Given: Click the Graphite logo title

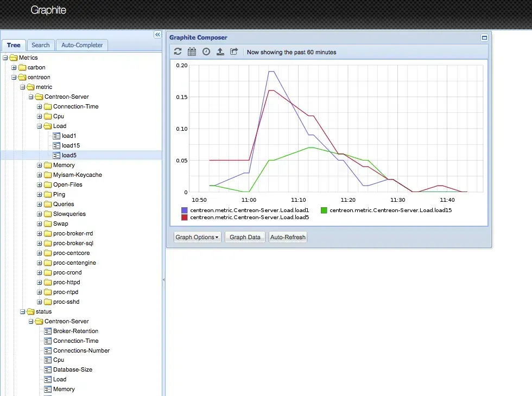Looking at the screenshot, I should click(x=48, y=10).
